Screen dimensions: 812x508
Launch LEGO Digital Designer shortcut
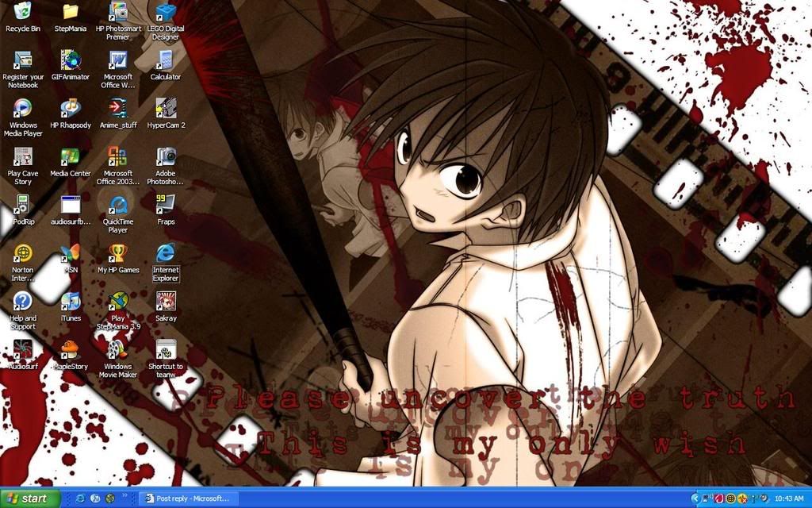pos(166,21)
